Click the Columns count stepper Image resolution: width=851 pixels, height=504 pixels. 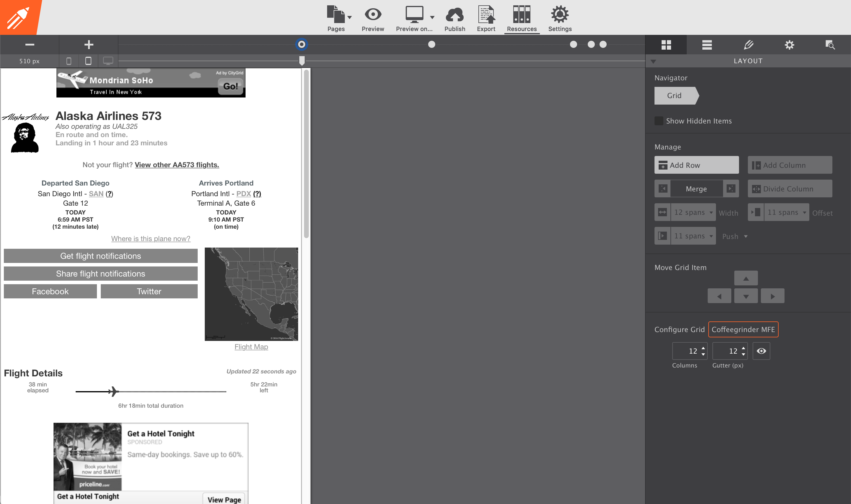[703, 351]
